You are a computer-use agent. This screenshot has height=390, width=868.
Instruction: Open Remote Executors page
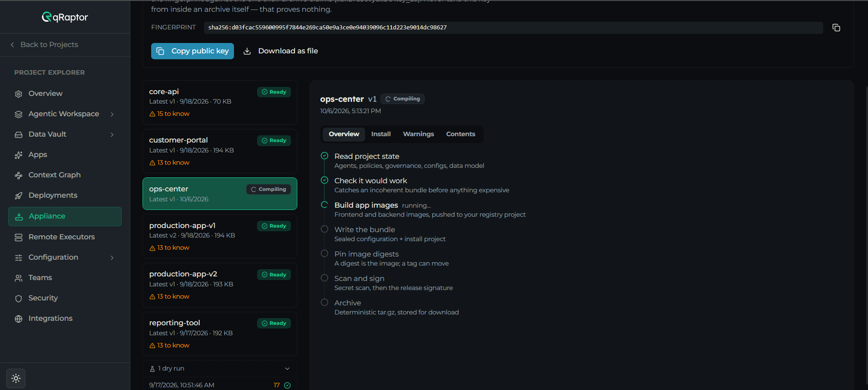(x=65, y=237)
